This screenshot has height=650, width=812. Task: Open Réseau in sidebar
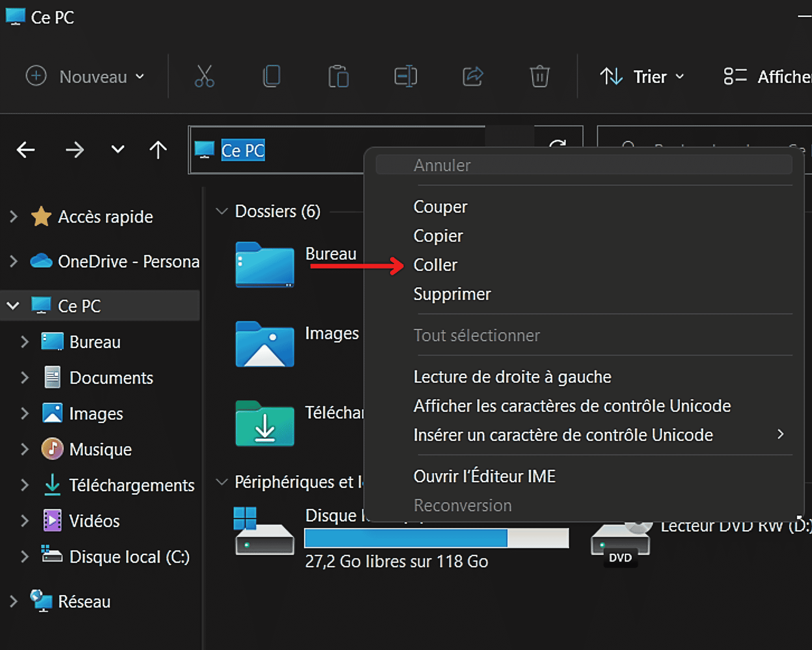pos(70,602)
